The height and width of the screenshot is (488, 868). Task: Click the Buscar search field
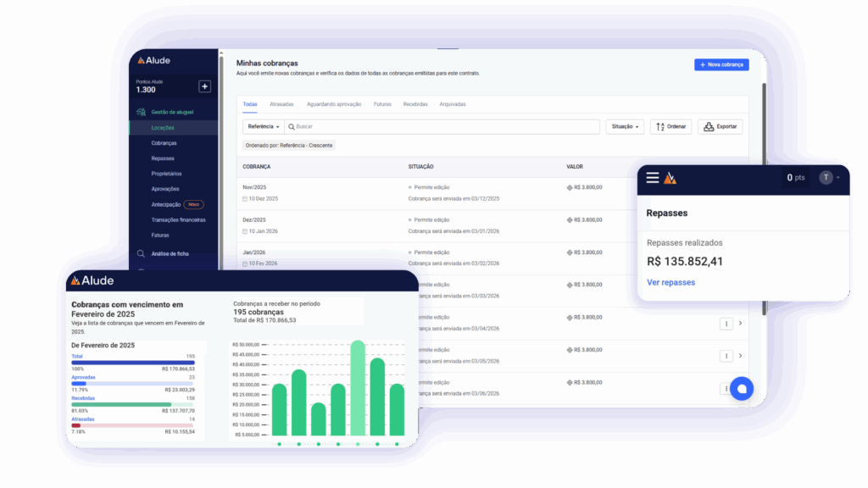click(441, 126)
